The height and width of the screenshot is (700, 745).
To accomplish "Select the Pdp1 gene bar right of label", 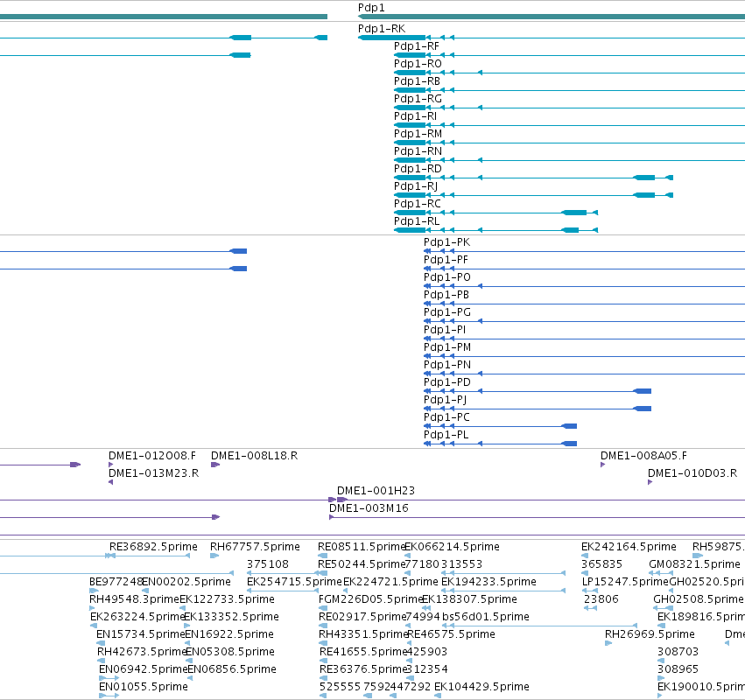I will (x=552, y=17).
